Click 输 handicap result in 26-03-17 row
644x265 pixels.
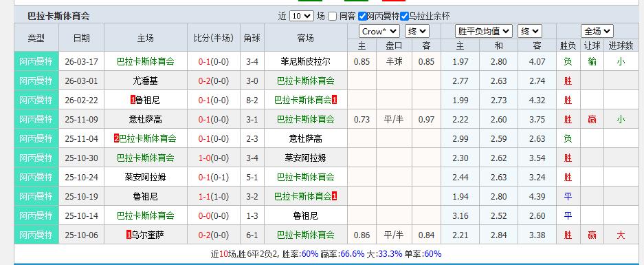tap(592, 61)
